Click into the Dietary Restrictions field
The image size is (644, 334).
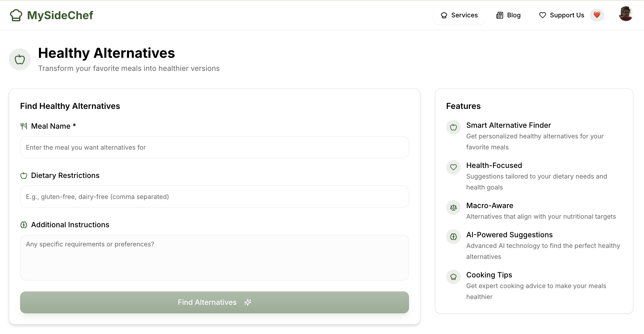pos(214,197)
